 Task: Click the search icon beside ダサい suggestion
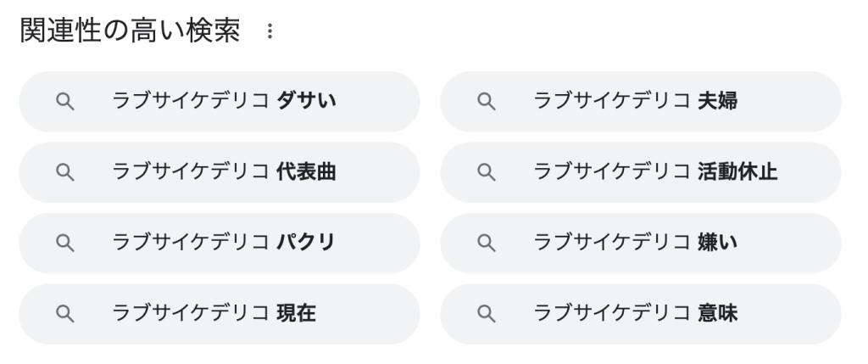click(x=64, y=102)
